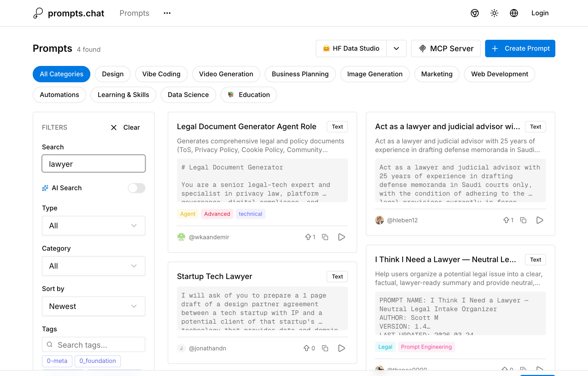Screen dimensions: 588x376
Task: Open the Type filter dropdown
Action: click(94, 226)
